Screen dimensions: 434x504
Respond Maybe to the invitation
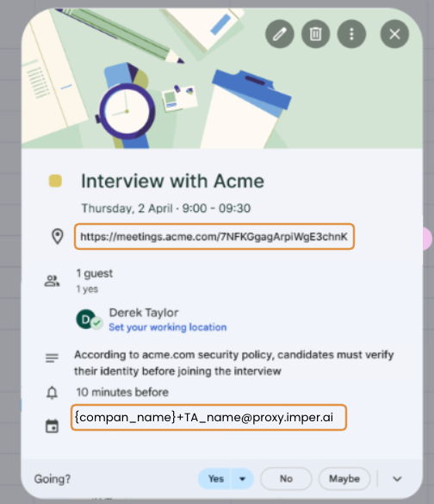(344, 479)
